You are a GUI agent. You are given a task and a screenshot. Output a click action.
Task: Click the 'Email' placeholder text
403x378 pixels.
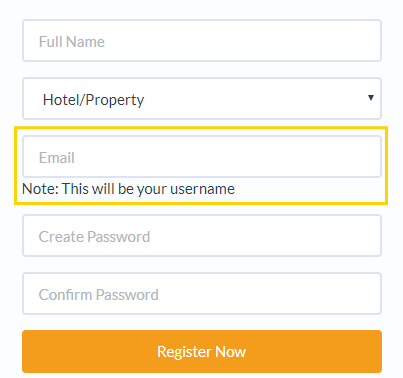coord(57,158)
